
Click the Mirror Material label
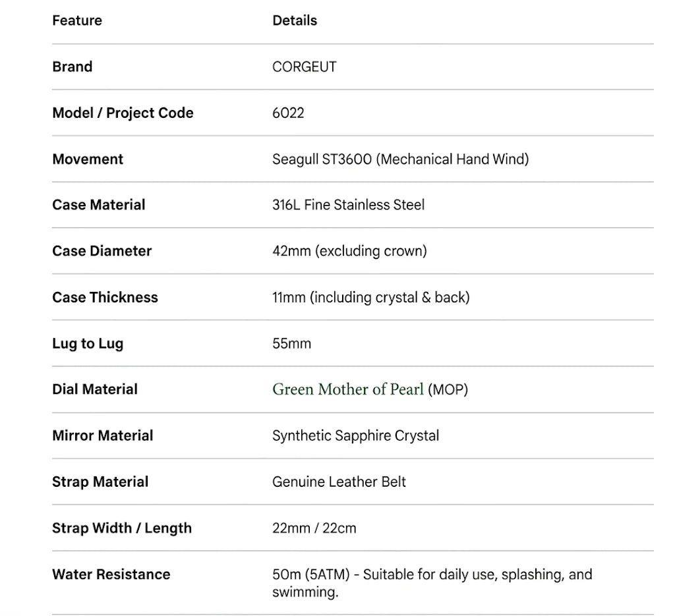point(102,435)
